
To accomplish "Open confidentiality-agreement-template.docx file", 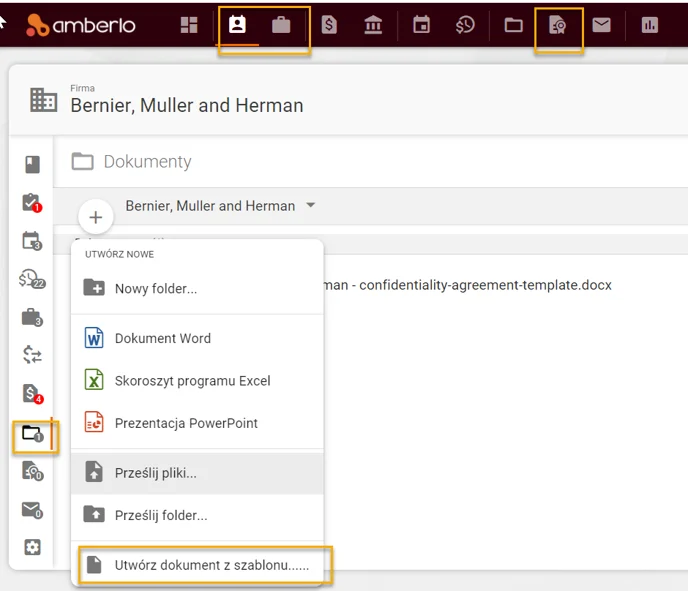I will [468, 285].
